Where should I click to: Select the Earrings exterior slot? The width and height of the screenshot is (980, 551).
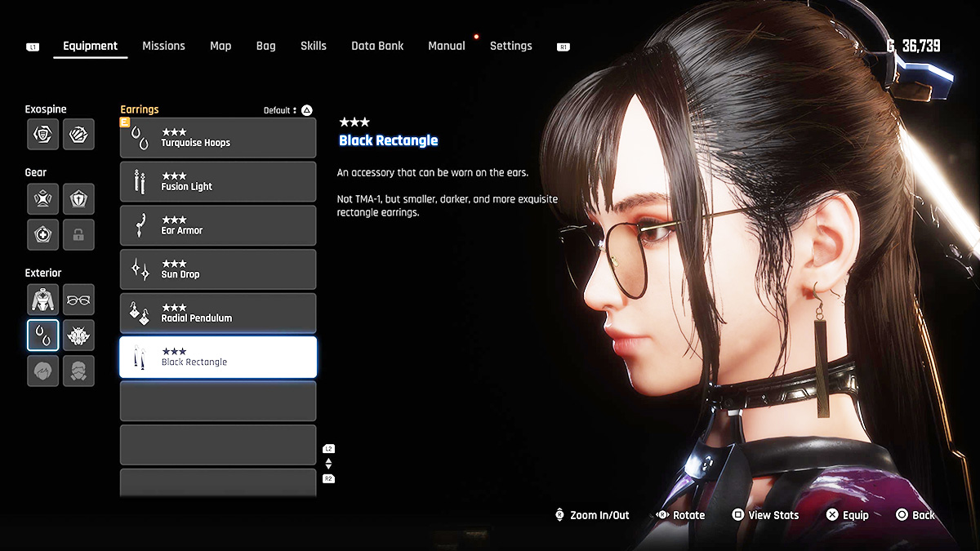(x=42, y=335)
